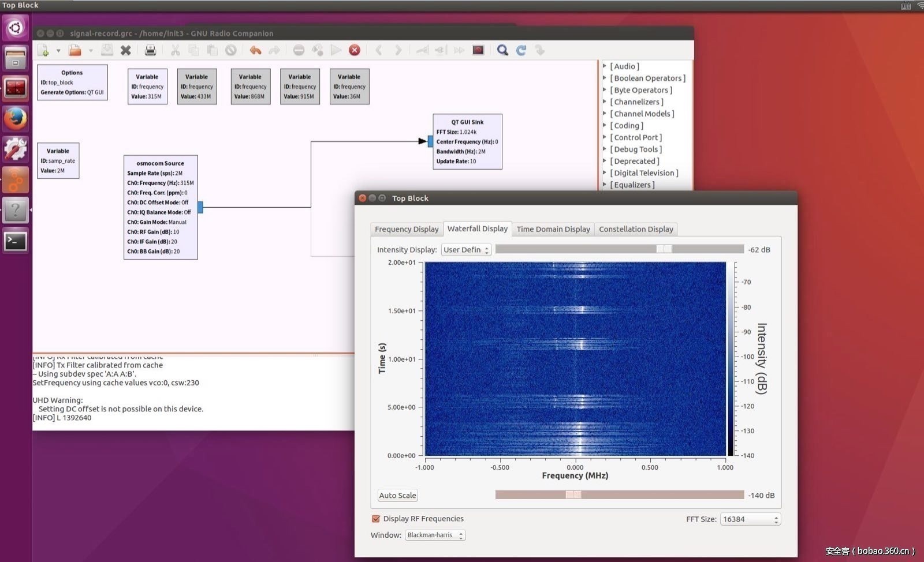924x562 pixels.
Task: Click the Find blocks magnifier icon
Action: 502,51
